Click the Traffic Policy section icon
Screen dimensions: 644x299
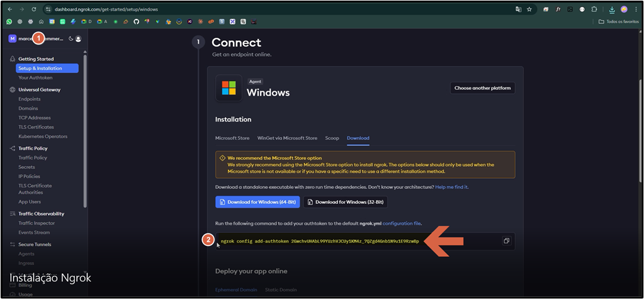pyautogui.click(x=13, y=149)
